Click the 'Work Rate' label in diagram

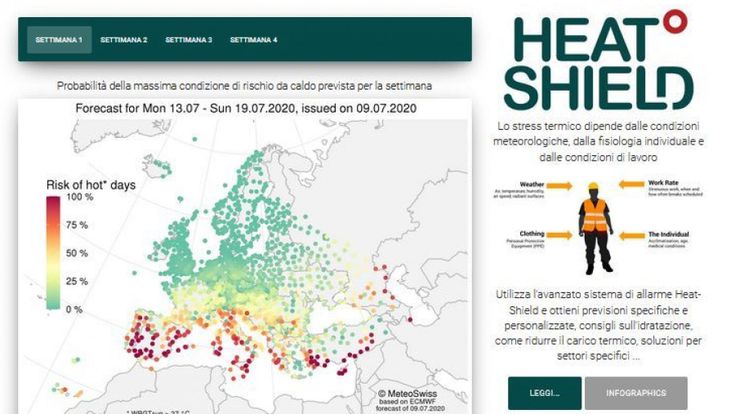663,183
